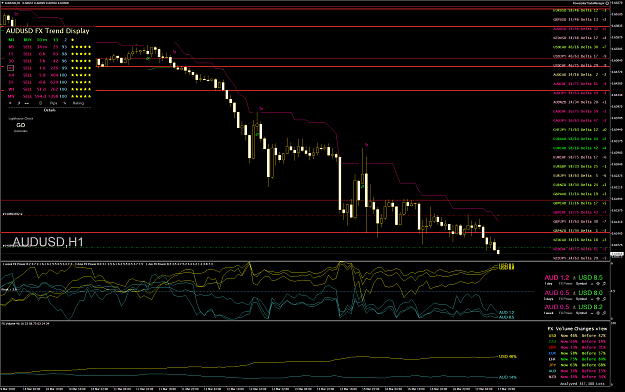Open settings gear under AUD 0.5 / USD 8.0

click(x=598, y=299)
